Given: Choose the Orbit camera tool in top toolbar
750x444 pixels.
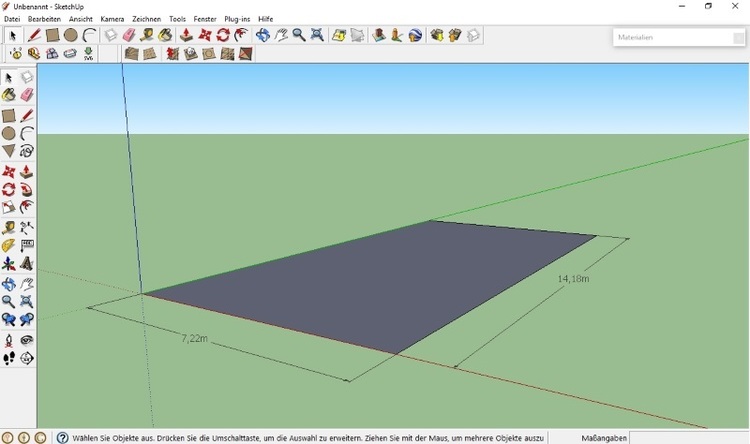Looking at the screenshot, I should [263, 35].
